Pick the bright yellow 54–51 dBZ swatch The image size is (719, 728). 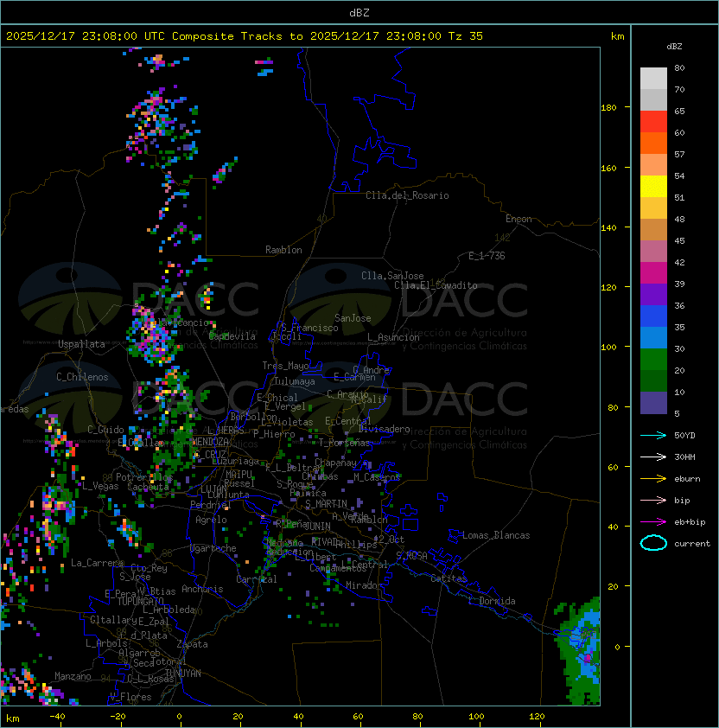click(653, 186)
